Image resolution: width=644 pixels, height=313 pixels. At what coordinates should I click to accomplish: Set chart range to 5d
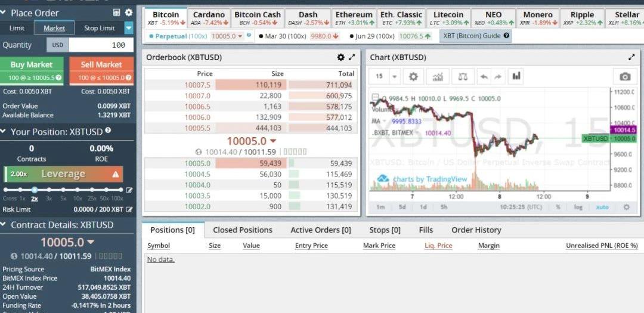402,207
